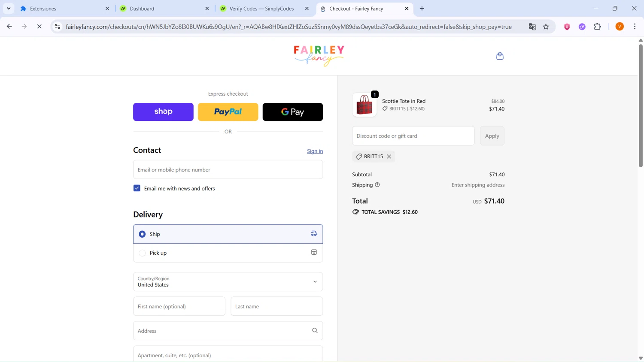Click the Enter shipping address text
This screenshot has width=644, height=362.
[478, 185]
